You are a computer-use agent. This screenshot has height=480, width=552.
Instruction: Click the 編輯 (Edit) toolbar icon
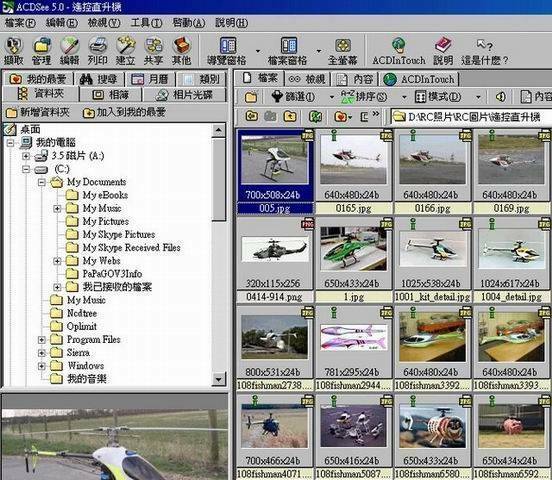69,51
